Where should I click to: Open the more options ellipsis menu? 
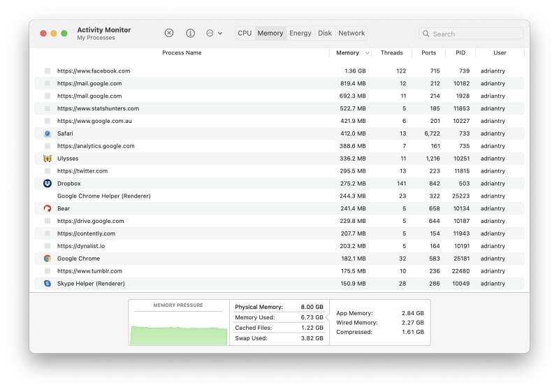(214, 33)
